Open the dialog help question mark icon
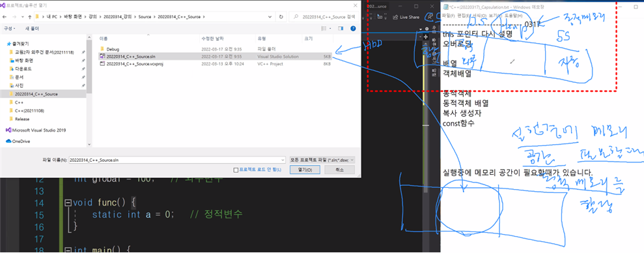 353,29
